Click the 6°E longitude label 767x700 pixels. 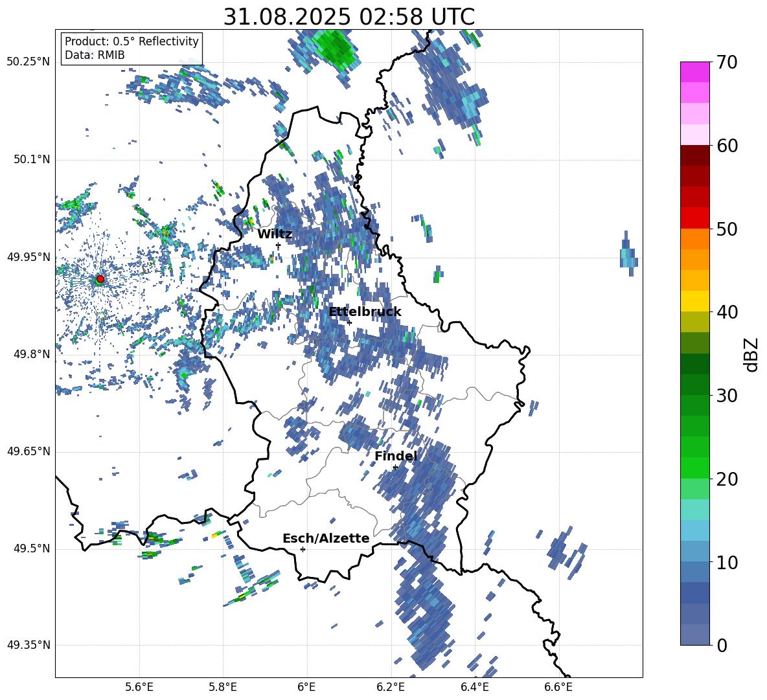click(306, 687)
